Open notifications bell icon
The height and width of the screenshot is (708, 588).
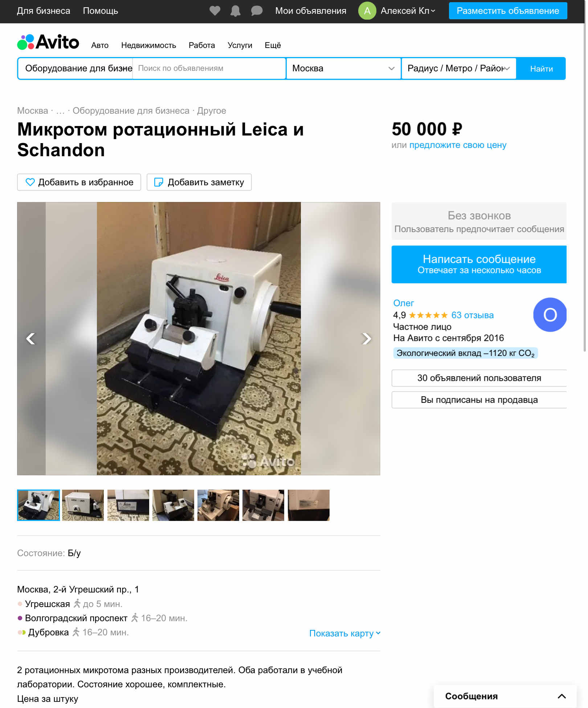click(x=236, y=11)
